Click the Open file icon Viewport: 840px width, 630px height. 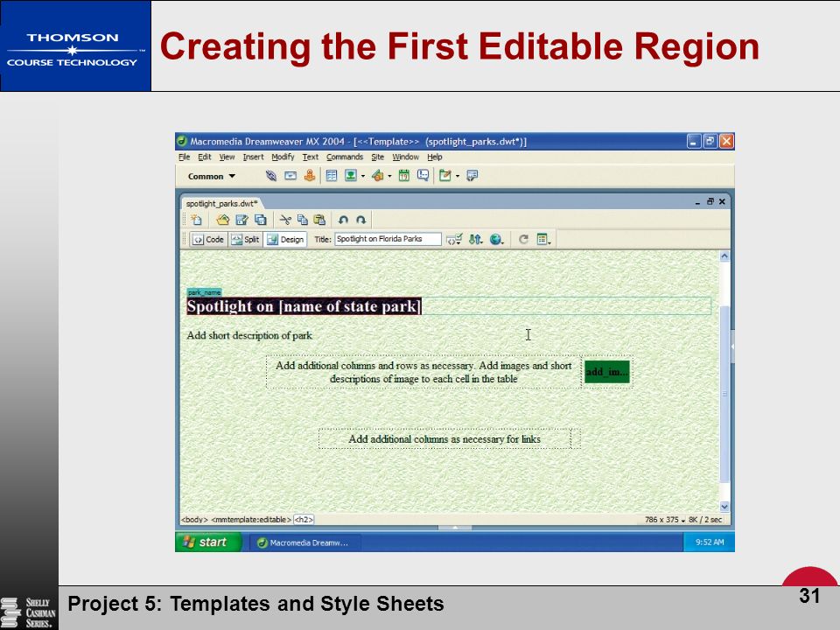[x=223, y=220]
